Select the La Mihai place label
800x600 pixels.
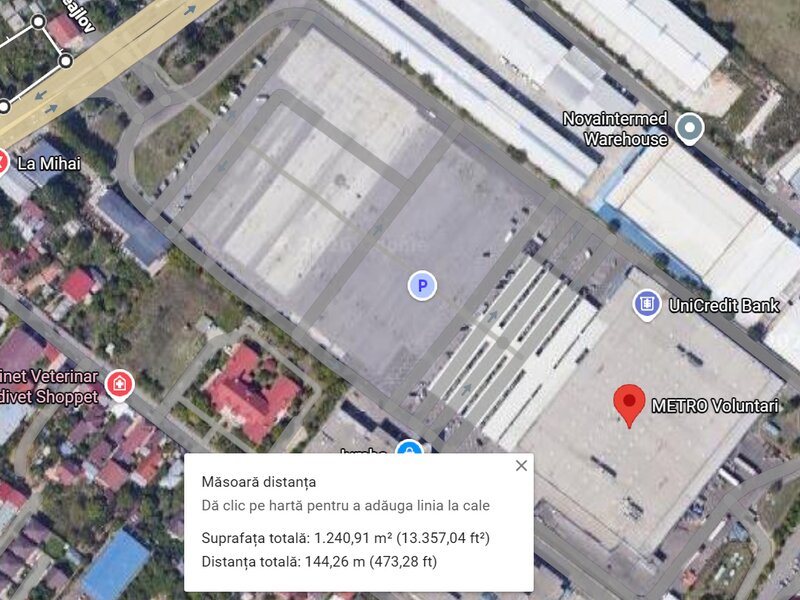(49, 163)
